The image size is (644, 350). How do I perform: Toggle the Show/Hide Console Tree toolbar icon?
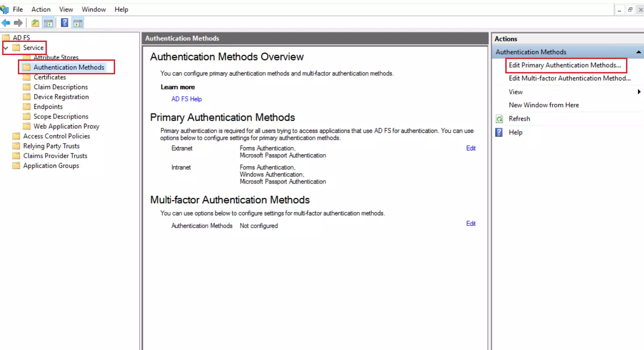tap(49, 23)
